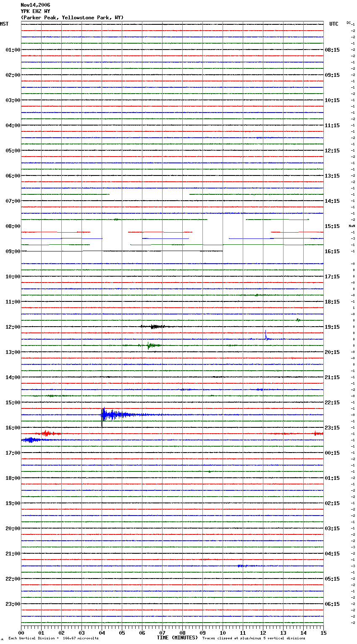Viewport: 357px width, 644px height.
Task: Click the '02' tick on the minutes axis
Action: coord(61,633)
